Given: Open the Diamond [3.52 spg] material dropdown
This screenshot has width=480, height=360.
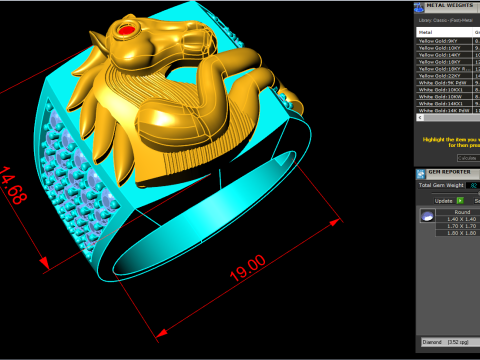Looking at the screenshot, I should point(451,342).
